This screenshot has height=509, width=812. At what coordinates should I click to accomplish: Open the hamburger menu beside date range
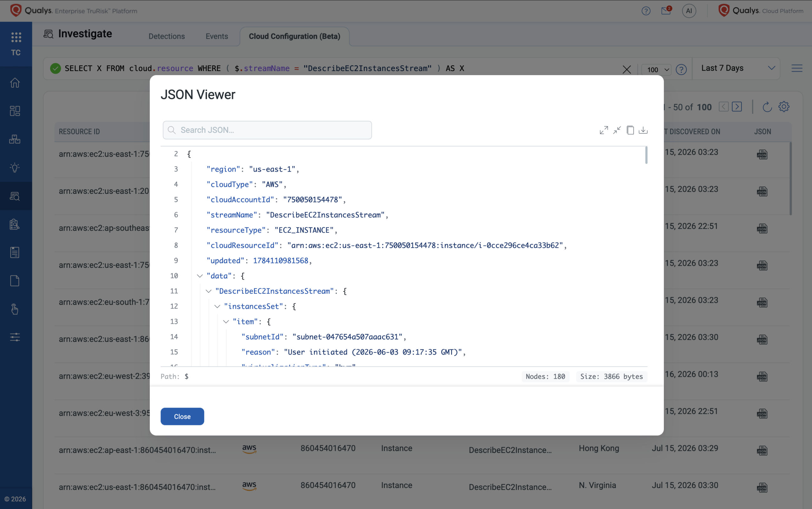tap(796, 68)
